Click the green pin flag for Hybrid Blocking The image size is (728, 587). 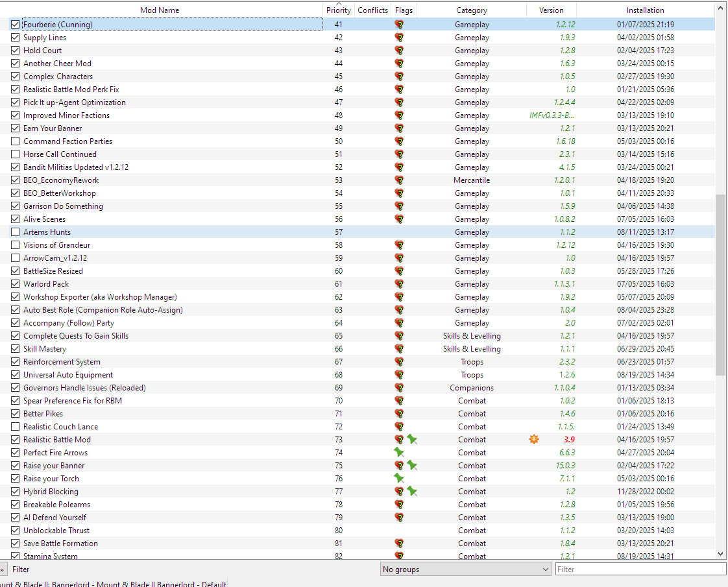click(412, 492)
